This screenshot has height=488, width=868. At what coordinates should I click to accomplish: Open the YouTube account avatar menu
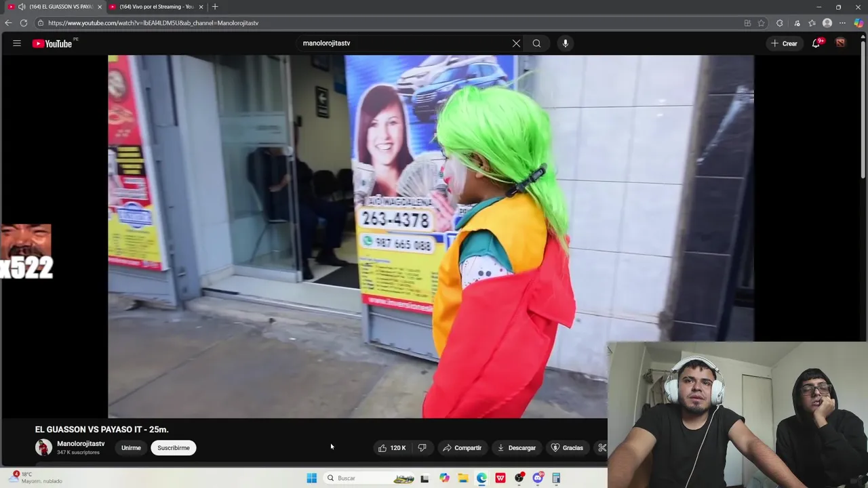tap(841, 43)
